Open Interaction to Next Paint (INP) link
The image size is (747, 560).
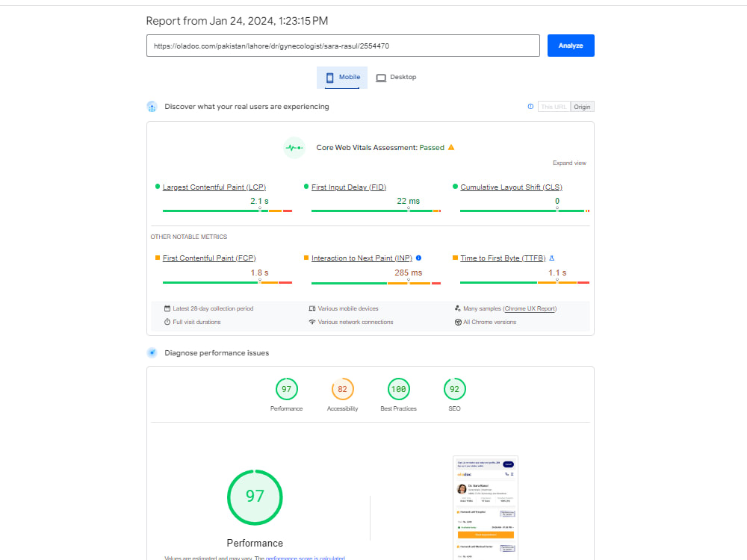[x=362, y=258]
